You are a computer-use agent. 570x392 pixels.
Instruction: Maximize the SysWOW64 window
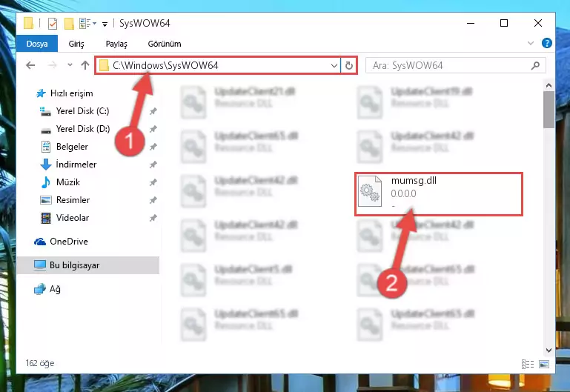[x=504, y=23]
